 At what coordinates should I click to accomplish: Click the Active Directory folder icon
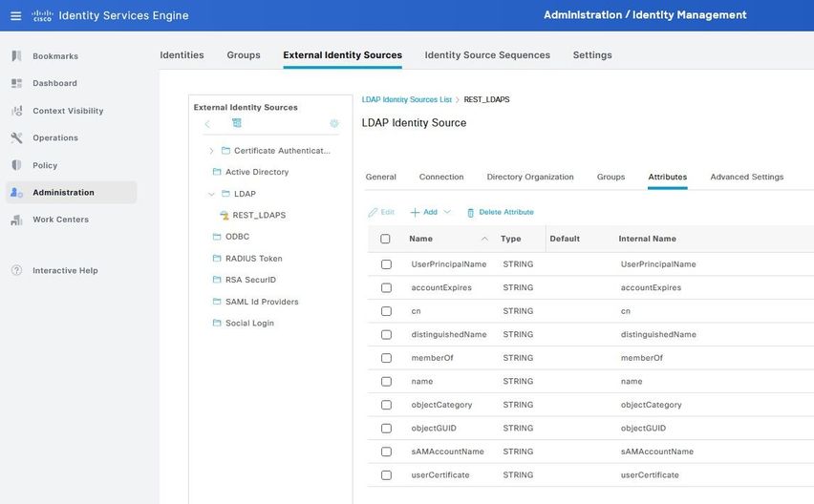(x=217, y=172)
